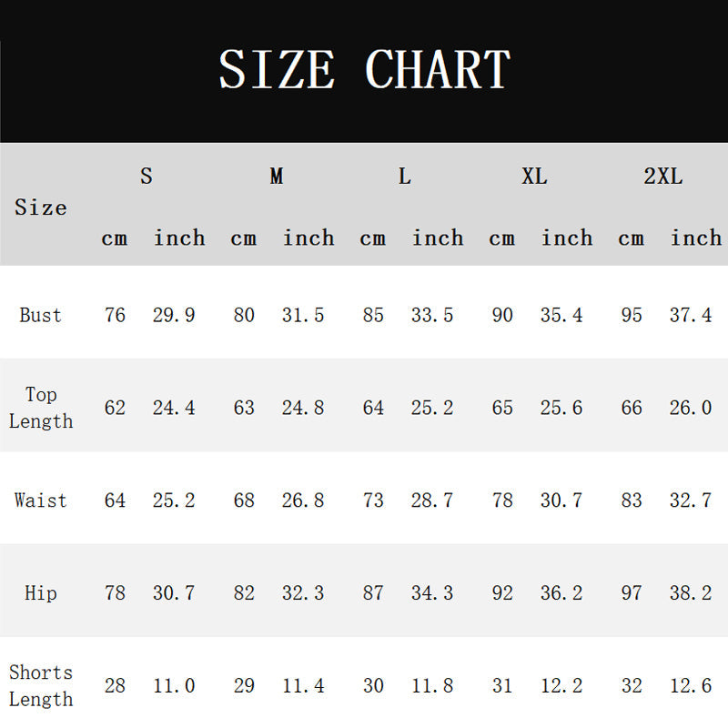
Task: Select the M size column header
Action: pyautogui.click(x=277, y=176)
